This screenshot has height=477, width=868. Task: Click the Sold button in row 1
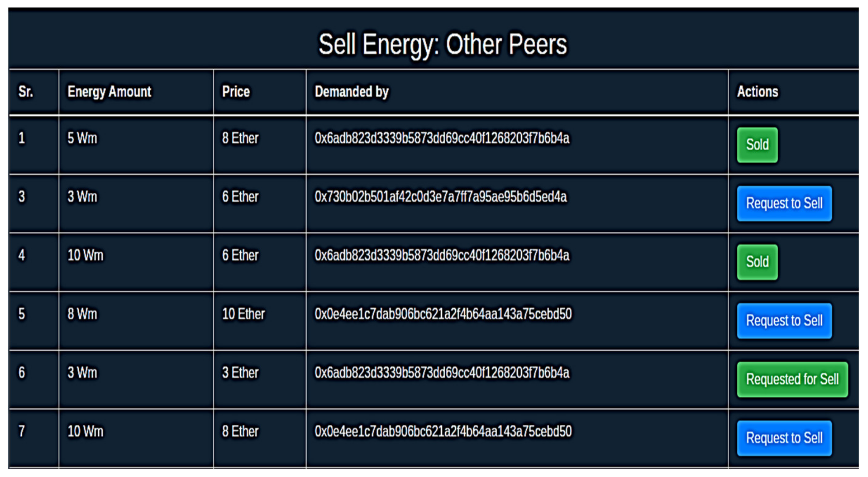(757, 145)
